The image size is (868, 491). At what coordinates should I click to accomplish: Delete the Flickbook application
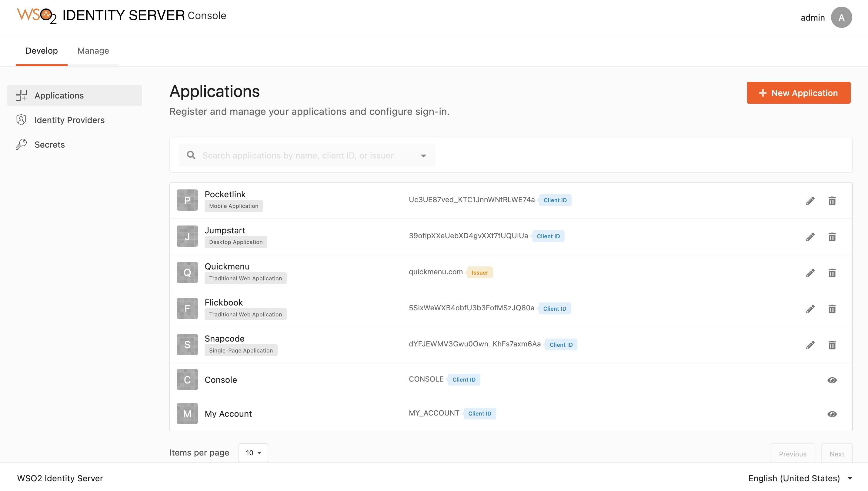tap(832, 309)
